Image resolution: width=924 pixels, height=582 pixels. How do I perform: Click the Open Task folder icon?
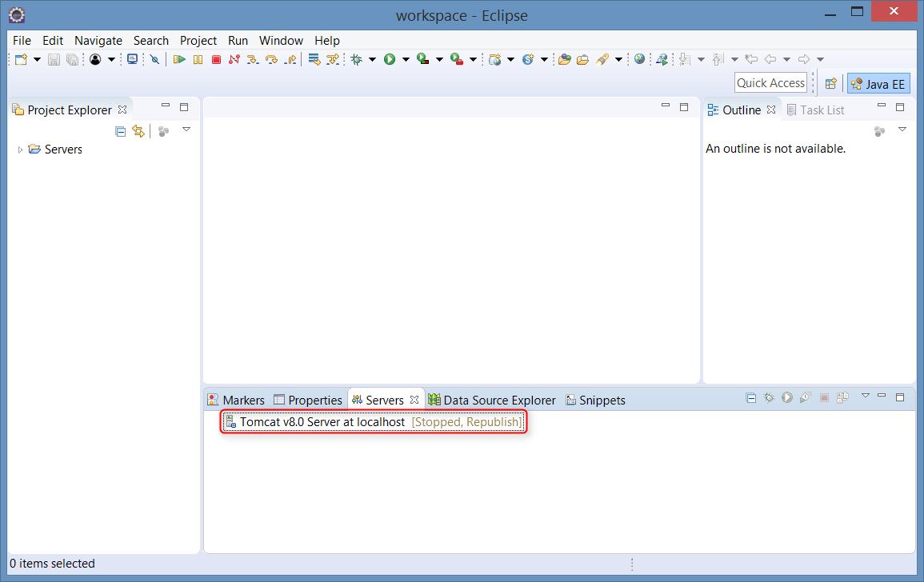point(583,59)
